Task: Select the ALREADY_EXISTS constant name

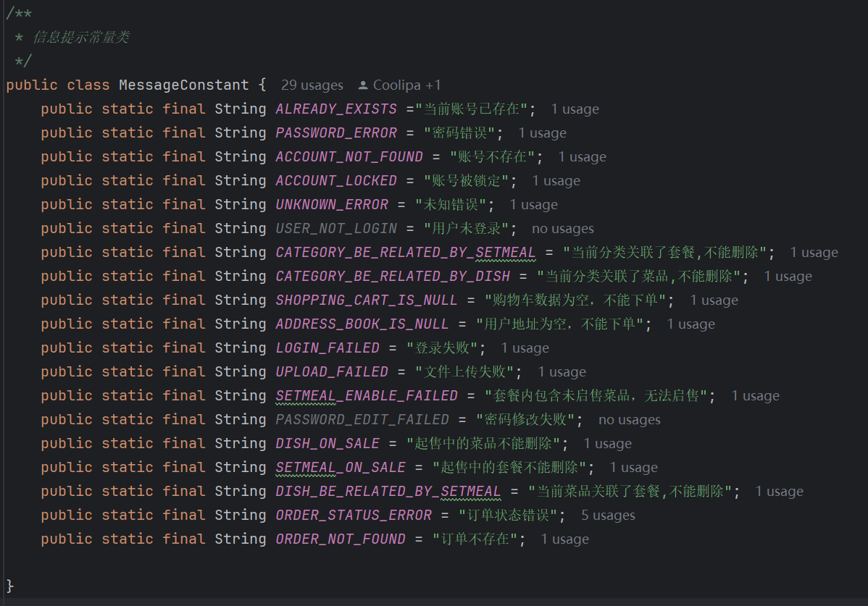Action: pos(336,109)
